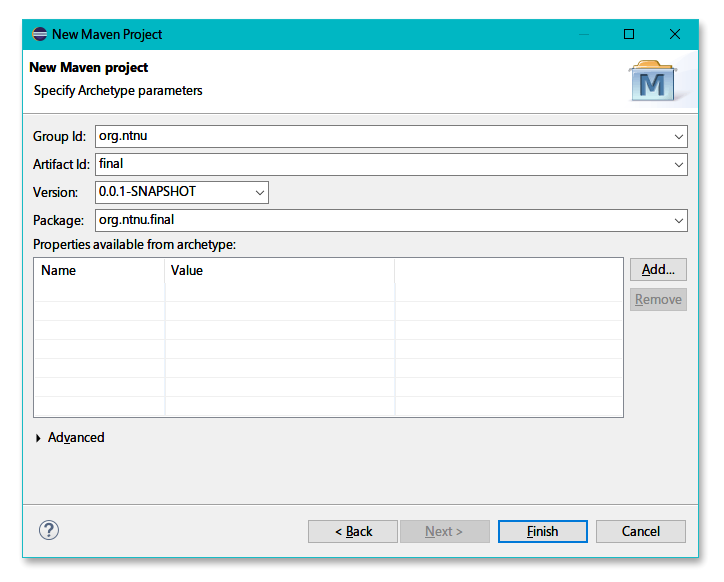Click the Value column header
724x582 pixels.
(x=280, y=271)
